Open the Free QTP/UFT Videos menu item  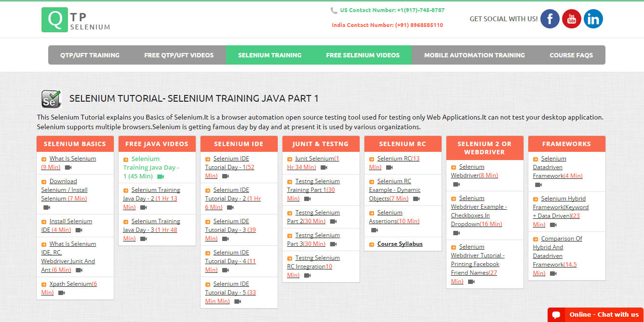tap(179, 55)
